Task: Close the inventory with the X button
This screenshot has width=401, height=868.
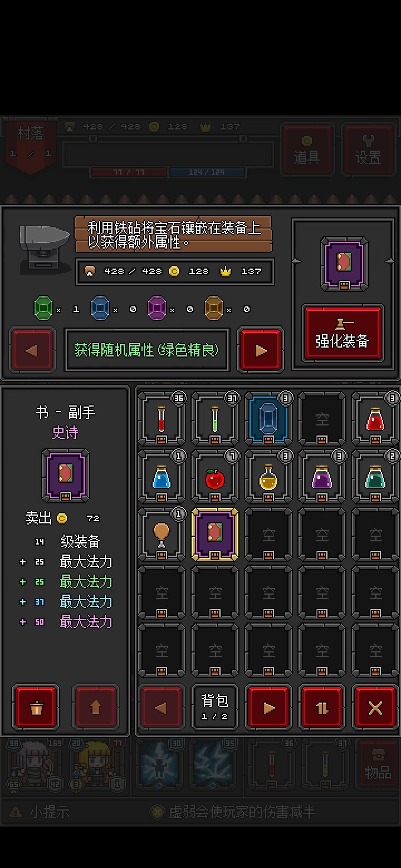Action: (375, 708)
